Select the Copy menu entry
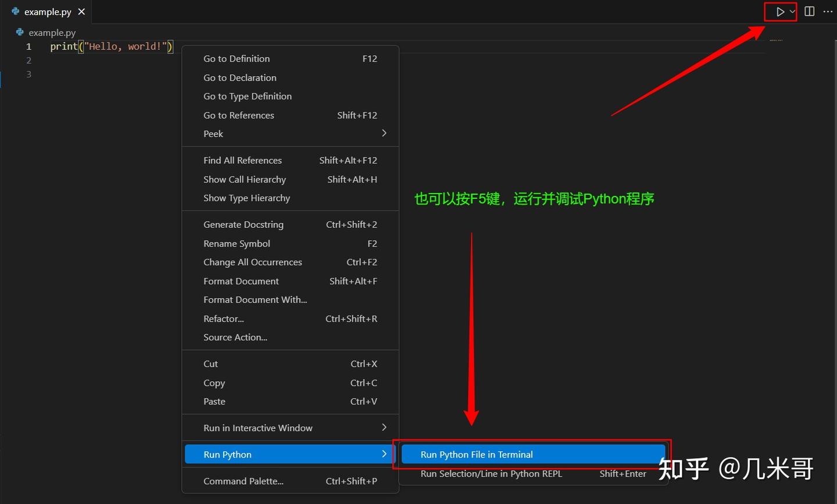This screenshot has width=837, height=504. [291, 383]
